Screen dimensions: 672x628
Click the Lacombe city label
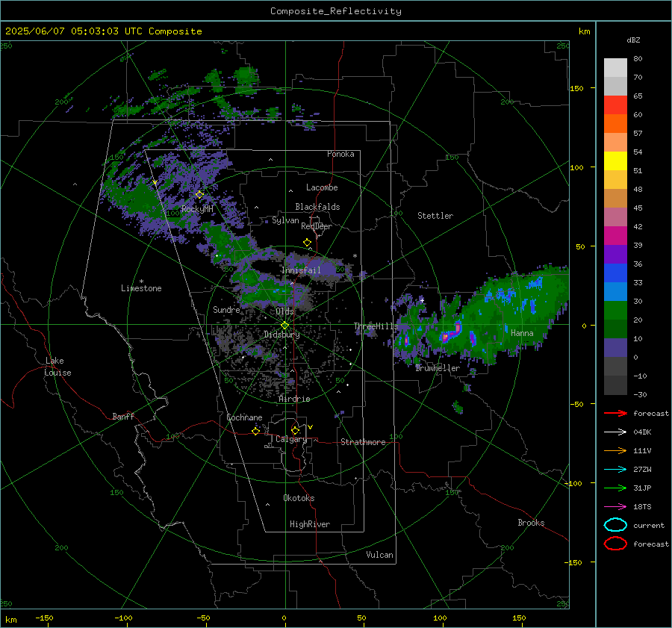point(322,187)
